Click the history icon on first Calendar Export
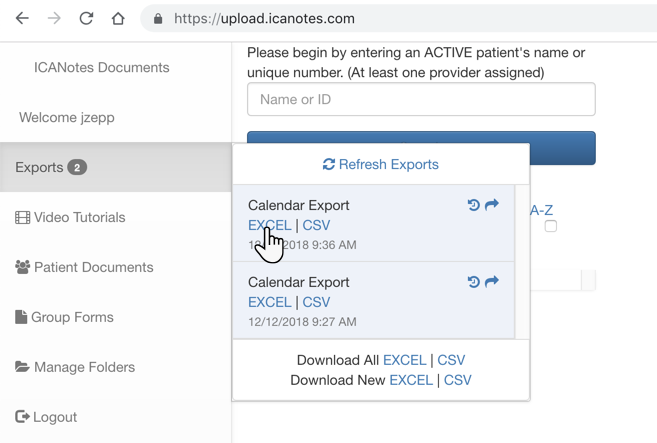Viewport: 657px width, 443px height. click(474, 205)
